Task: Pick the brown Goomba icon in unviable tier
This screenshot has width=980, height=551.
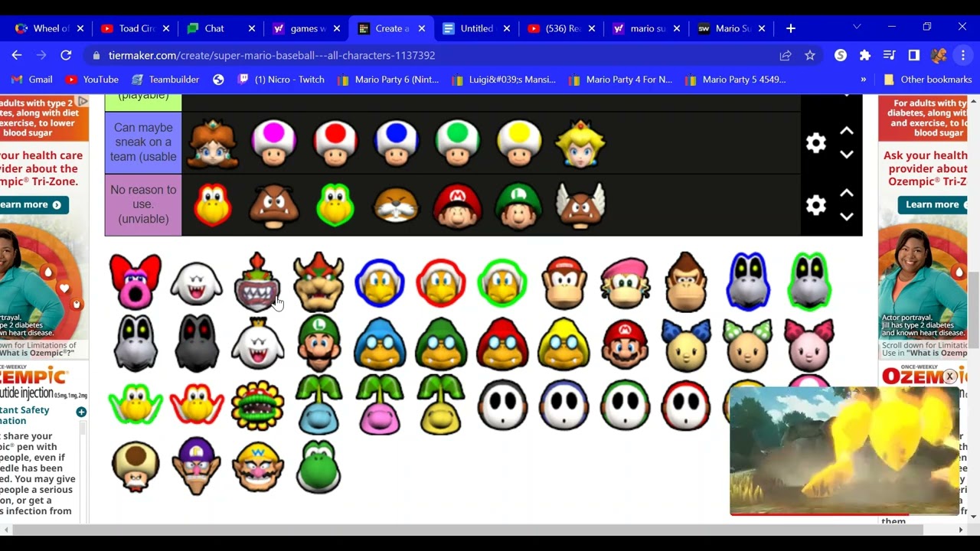Action: [273, 205]
